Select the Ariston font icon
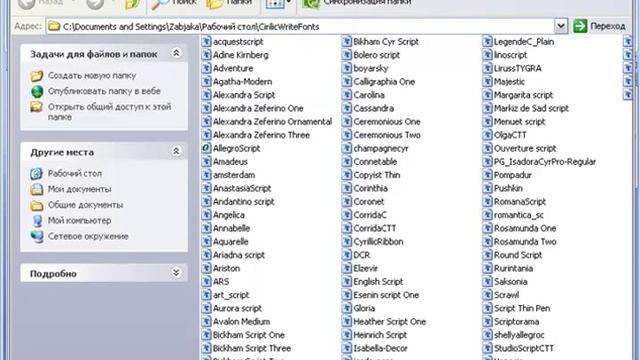 206,268
